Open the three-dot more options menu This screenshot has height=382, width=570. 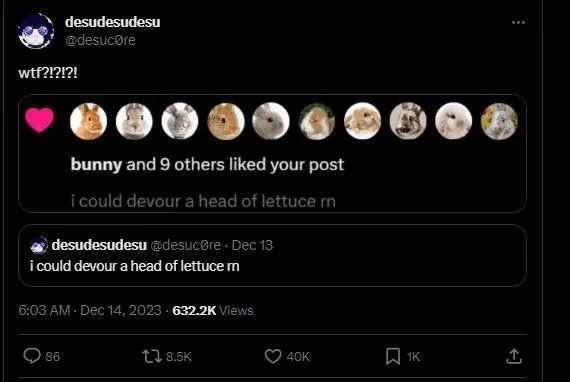(x=518, y=23)
